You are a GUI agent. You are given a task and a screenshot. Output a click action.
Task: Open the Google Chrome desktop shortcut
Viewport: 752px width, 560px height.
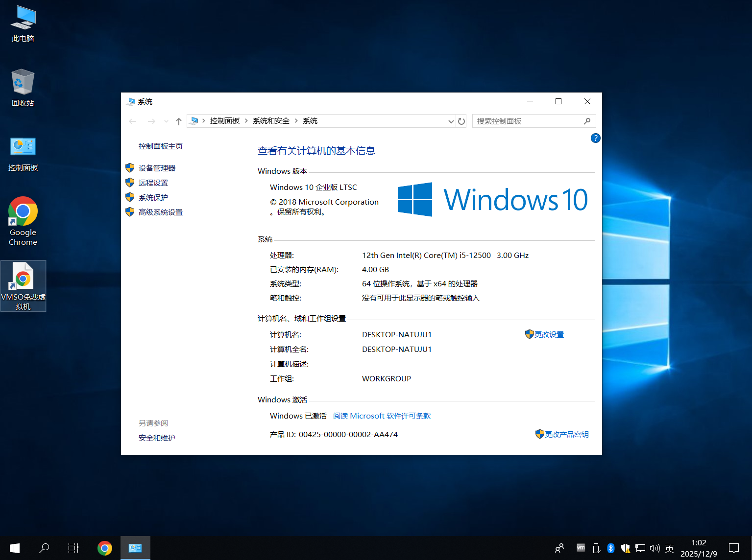pos(23,221)
